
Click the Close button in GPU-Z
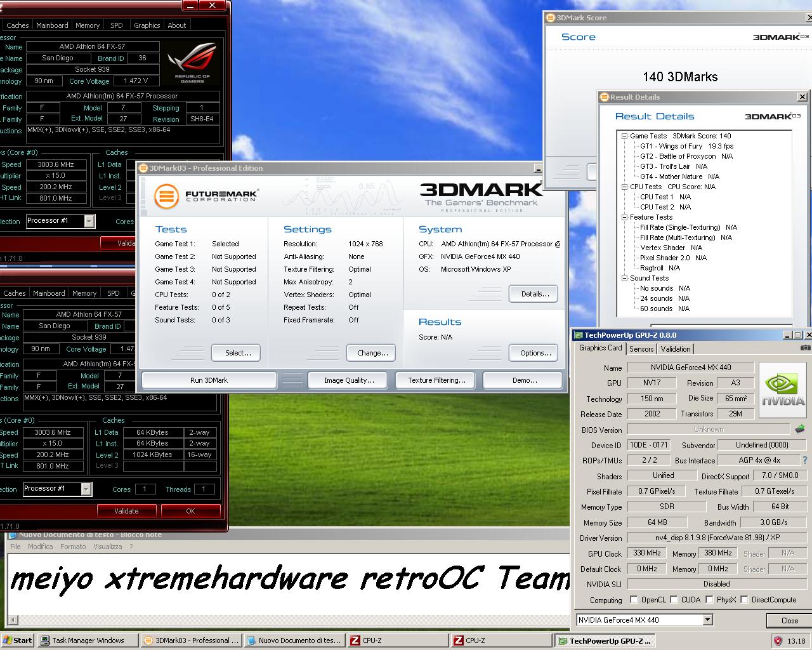pyautogui.click(x=789, y=621)
